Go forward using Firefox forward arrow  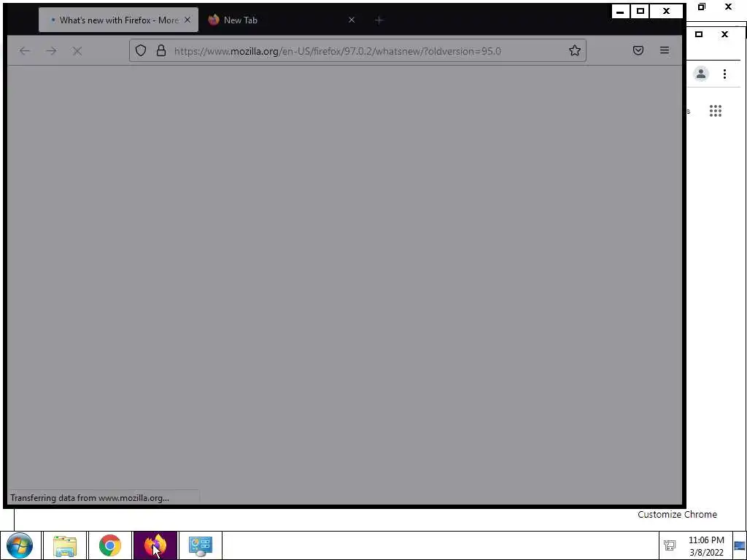[51, 51]
